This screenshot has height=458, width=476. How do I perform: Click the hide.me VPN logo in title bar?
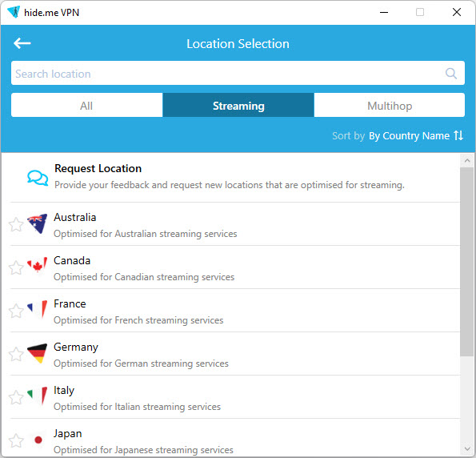point(14,12)
